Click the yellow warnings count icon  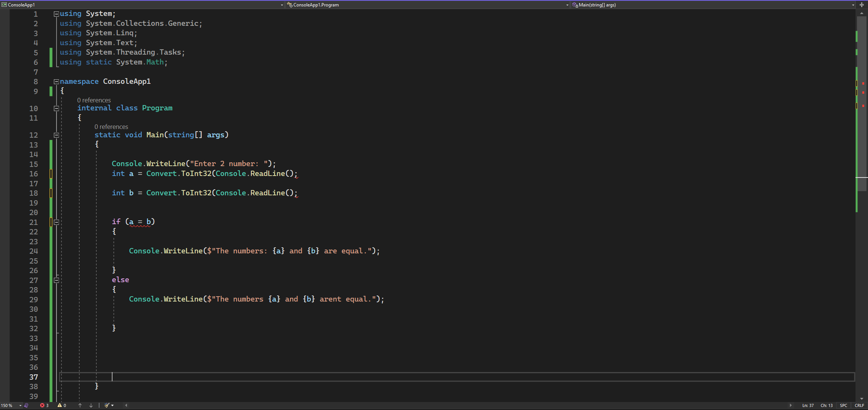(x=60, y=405)
